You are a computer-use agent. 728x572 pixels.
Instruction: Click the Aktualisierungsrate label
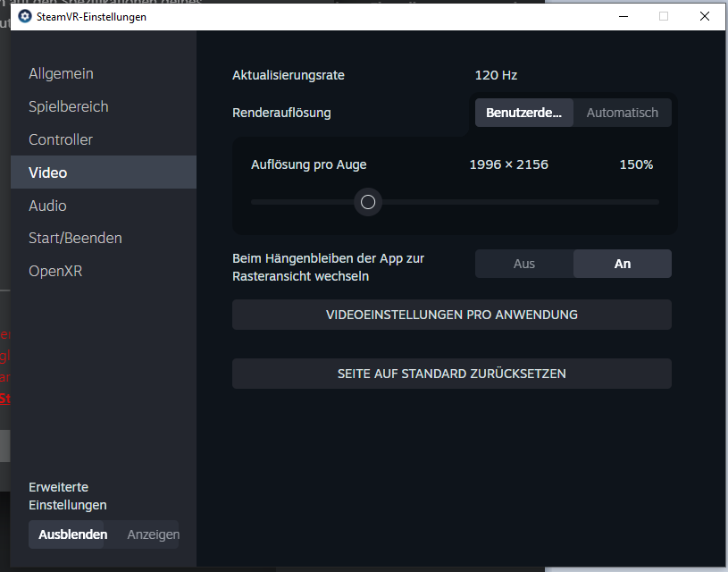tap(289, 75)
